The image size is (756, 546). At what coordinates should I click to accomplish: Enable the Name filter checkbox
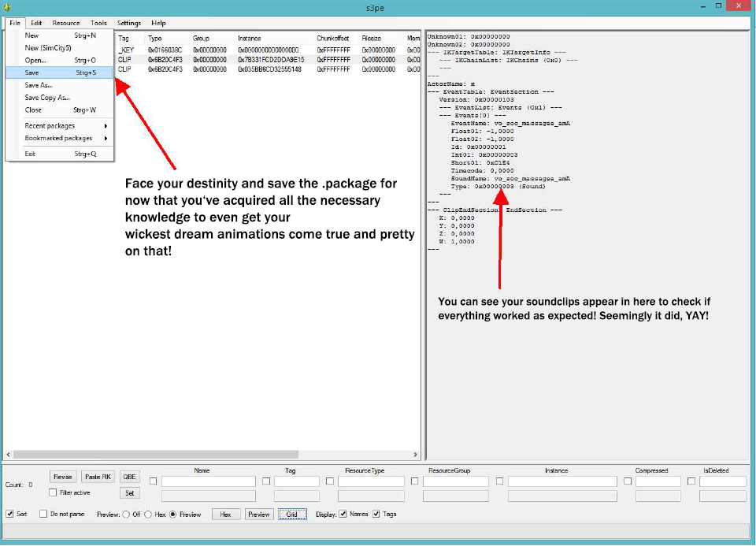click(x=154, y=481)
